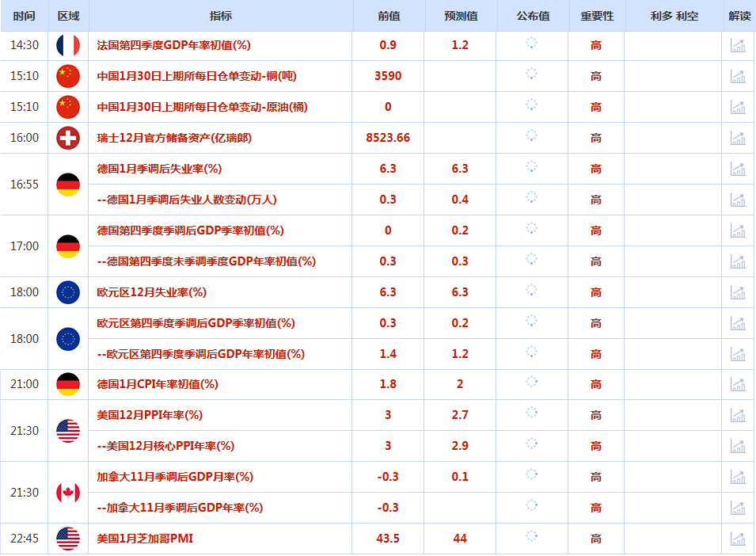
Task: Click the France flag icon
Action: click(66, 45)
